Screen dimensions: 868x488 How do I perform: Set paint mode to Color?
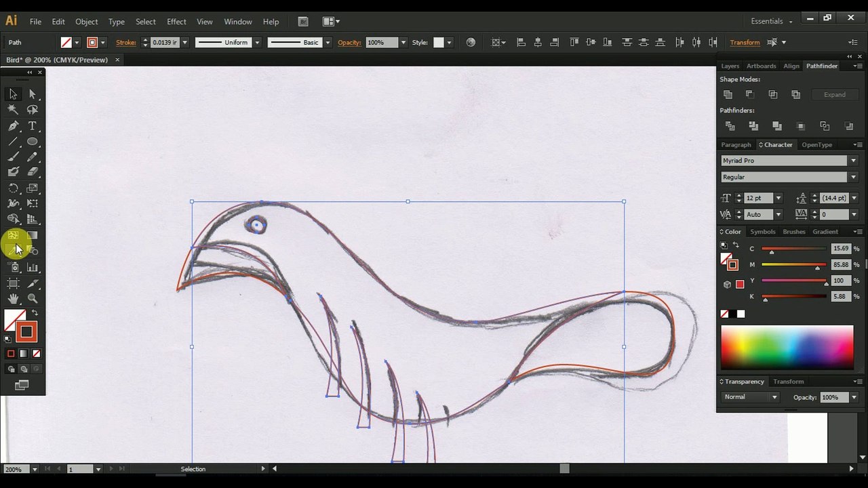11,354
